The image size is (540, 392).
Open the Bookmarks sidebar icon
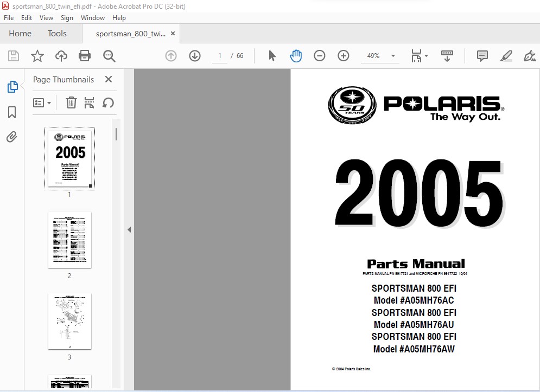click(12, 112)
